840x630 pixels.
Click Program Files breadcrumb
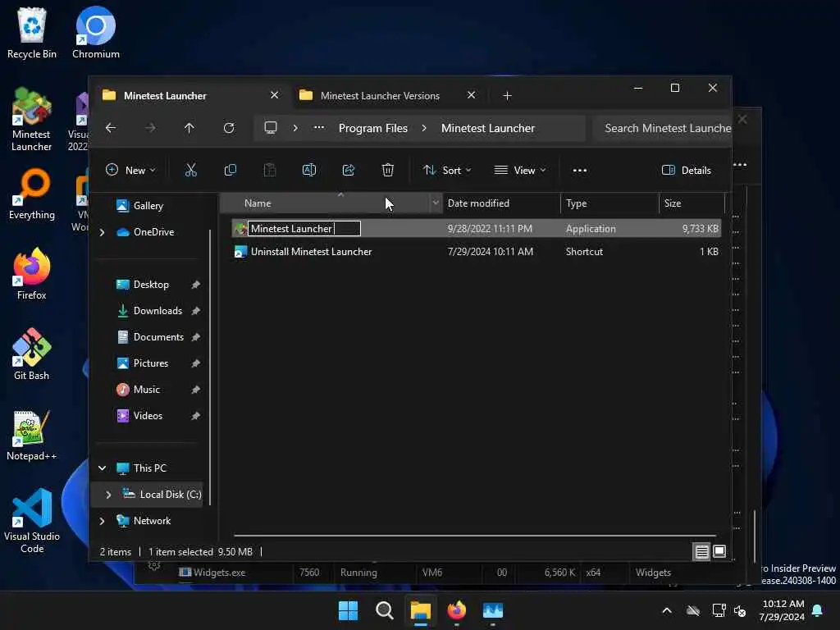coord(373,128)
